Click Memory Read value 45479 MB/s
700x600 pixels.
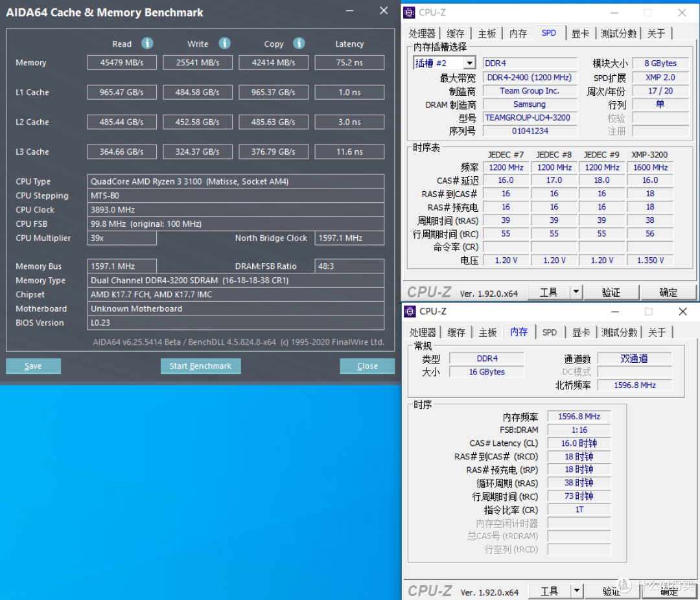pos(122,62)
